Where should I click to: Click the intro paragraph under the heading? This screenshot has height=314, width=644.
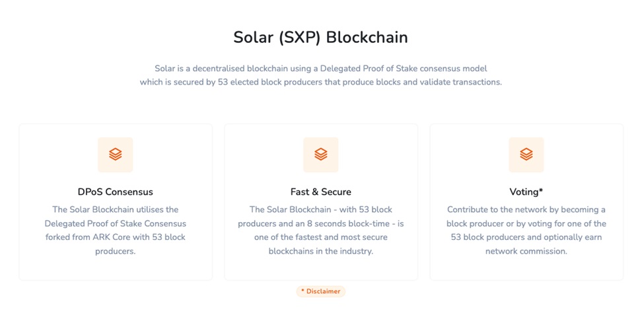321,75
